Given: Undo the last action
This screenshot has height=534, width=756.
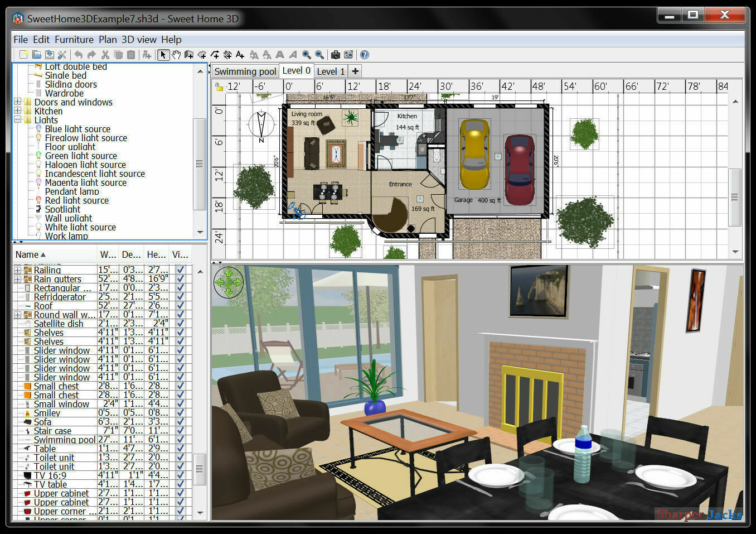Looking at the screenshot, I should (x=79, y=55).
